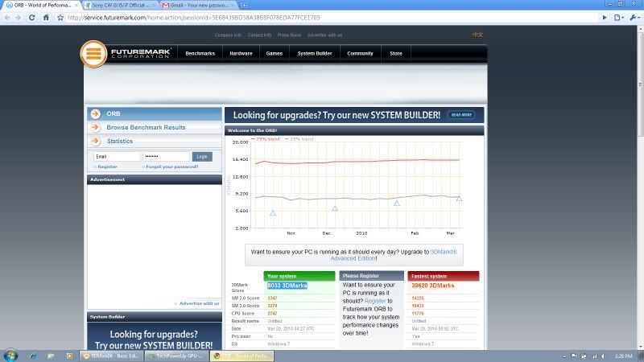Open the Windows Start menu orb

(13, 355)
